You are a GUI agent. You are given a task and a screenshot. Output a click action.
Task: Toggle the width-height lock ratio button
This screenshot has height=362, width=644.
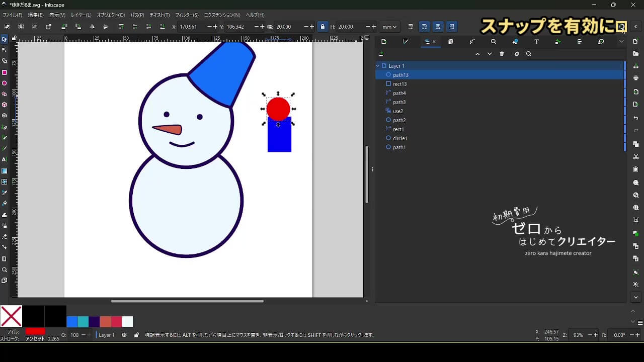323,27
